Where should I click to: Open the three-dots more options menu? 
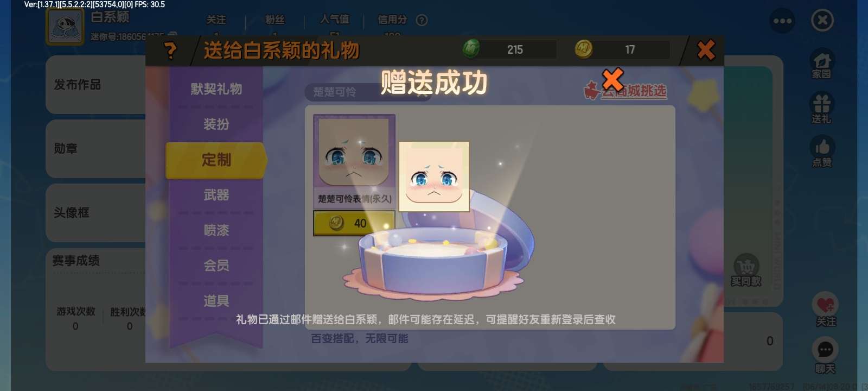782,21
